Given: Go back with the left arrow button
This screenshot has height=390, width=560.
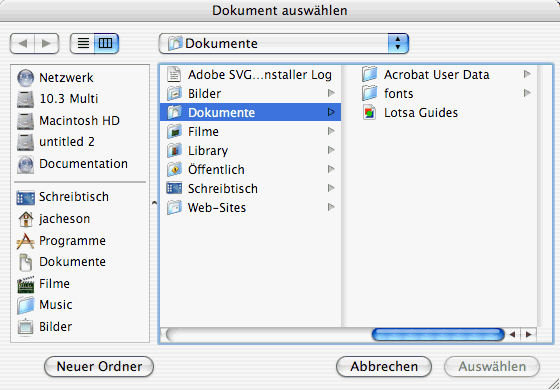Looking at the screenshot, I should click(22, 44).
